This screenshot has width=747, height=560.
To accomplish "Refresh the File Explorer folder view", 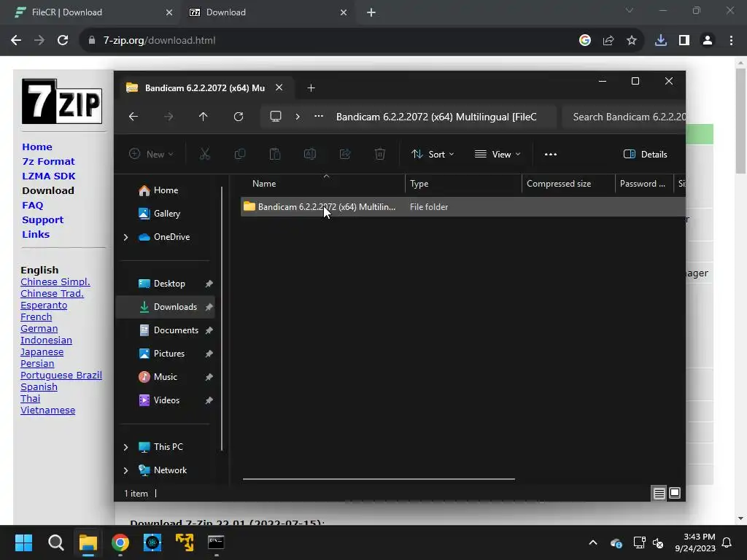I will (x=239, y=117).
